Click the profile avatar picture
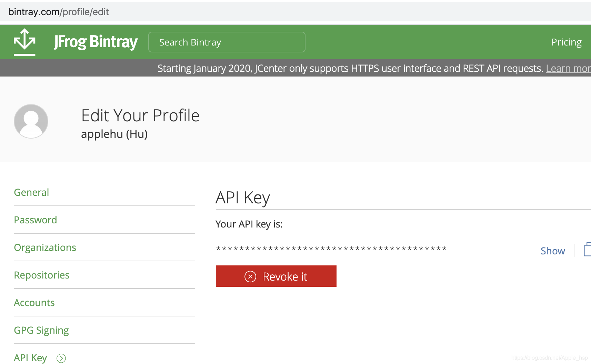Viewport: 591px width, 364px height. [x=31, y=121]
